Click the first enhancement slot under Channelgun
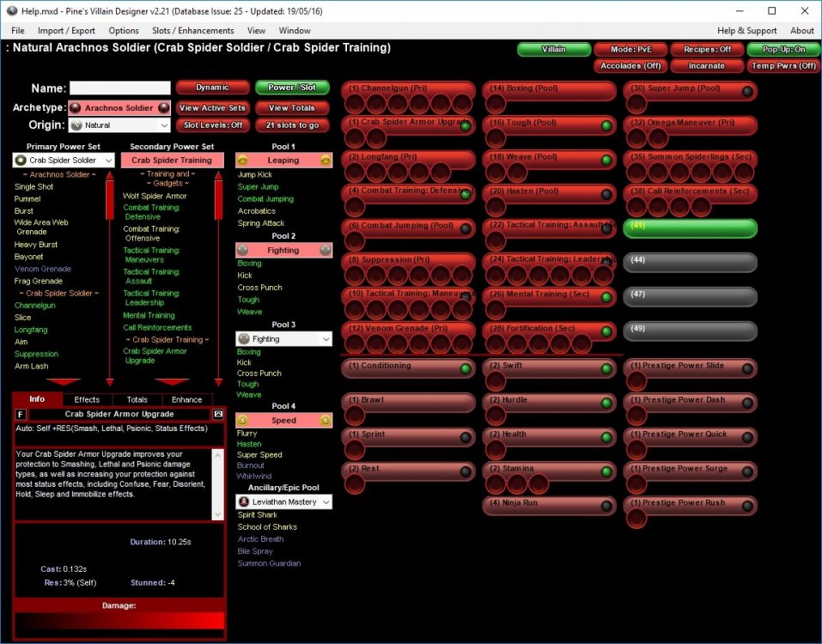The image size is (822, 644). (355, 104)
